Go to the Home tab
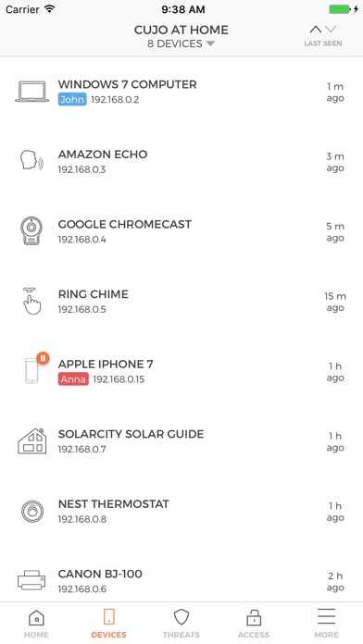Screen dimensions: 363x644 pos(36,623)
